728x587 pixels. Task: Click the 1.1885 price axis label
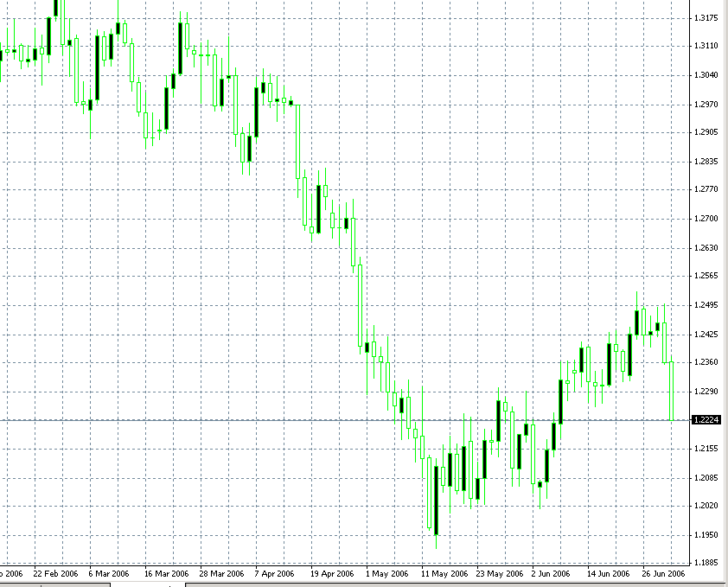tap(706, 563)
